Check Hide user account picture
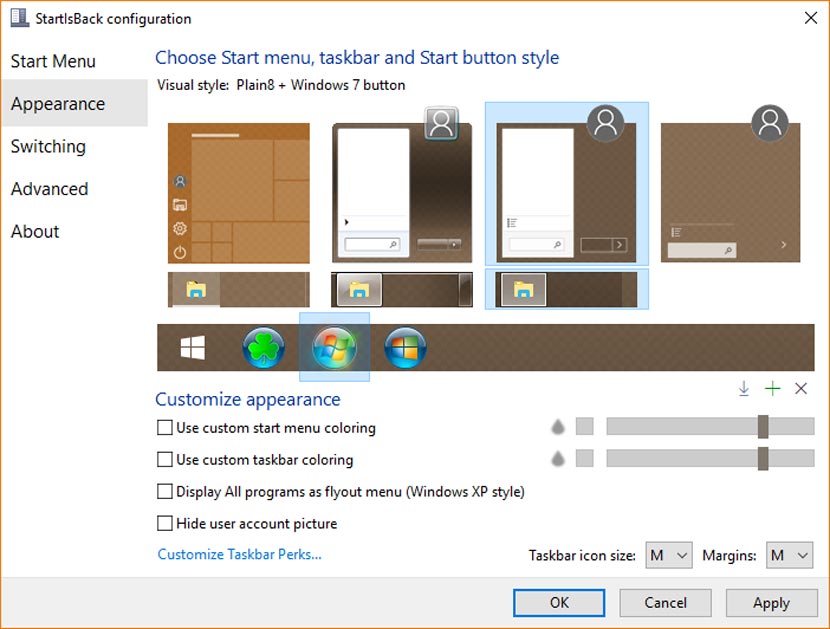 click(x=162, y=523)
